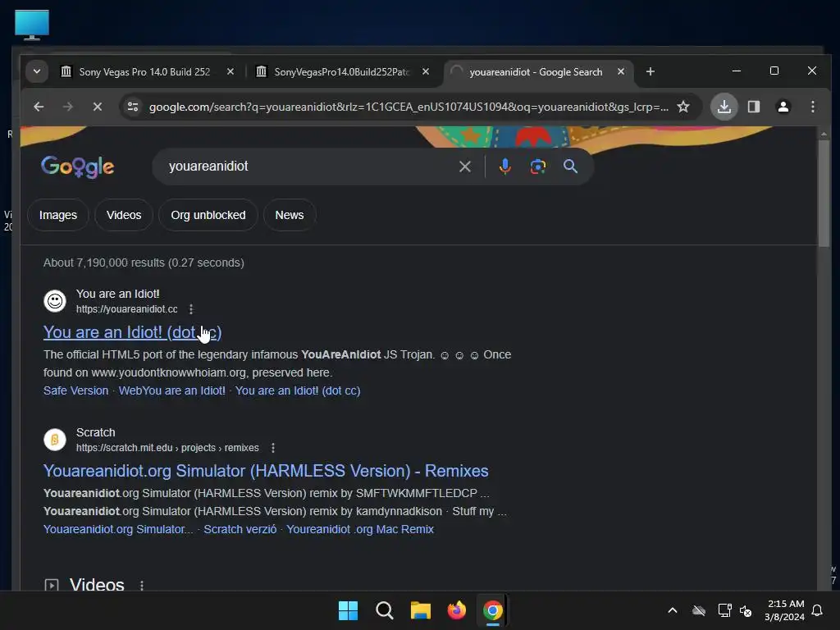Select the desktop monitor icon
The width and height of the screenshot is (840, 630).
click(x=32, y=25)
